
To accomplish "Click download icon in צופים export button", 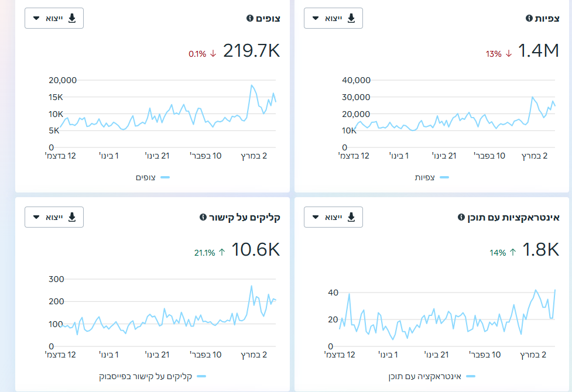I will point(72,18).
